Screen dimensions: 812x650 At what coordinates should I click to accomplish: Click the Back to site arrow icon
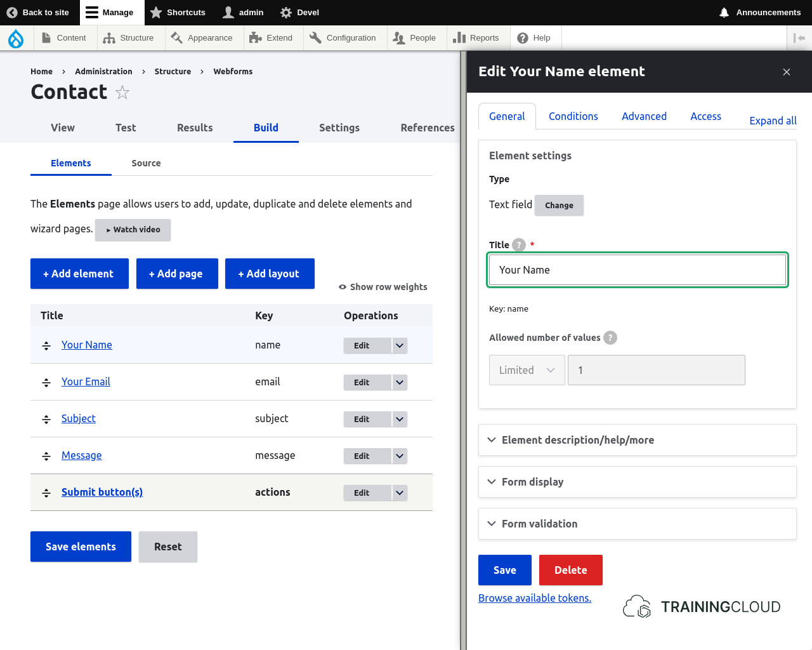(x=12, y=13)
